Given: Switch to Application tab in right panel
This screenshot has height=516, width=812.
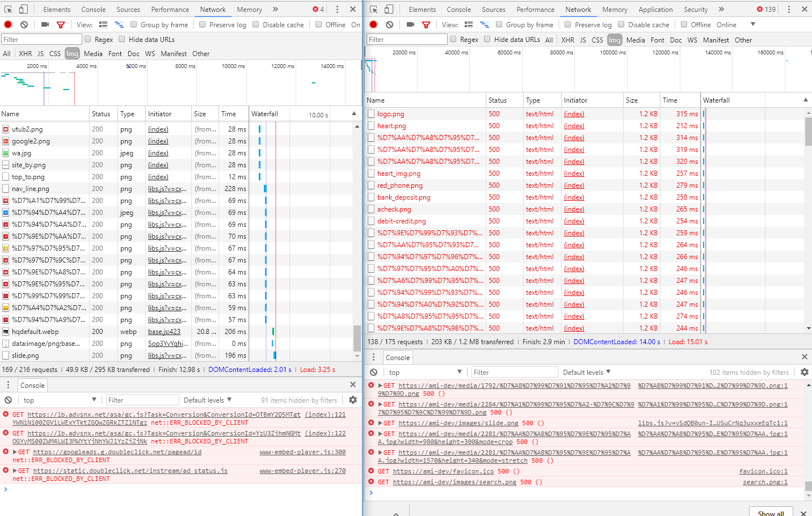Looking at the screenshot, I should (x=655, y=9).
